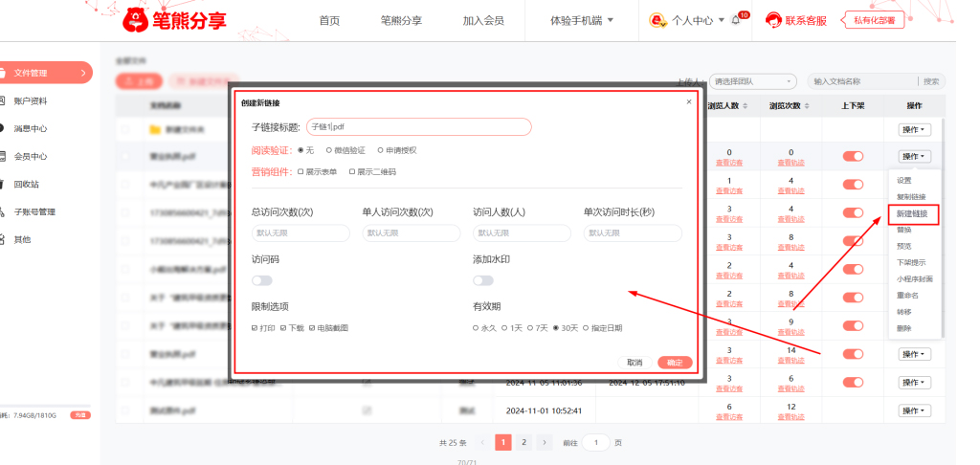Choose 复制链接 from the 操作 menu
Viewport: 980px width, 465px height.
click(x=911, y=197)
